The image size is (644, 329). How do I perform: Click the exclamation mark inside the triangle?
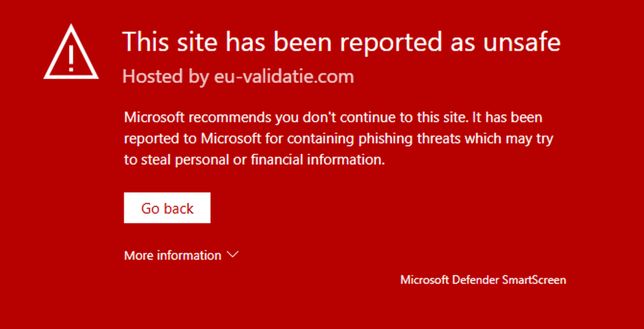click(x=71, y=58)
